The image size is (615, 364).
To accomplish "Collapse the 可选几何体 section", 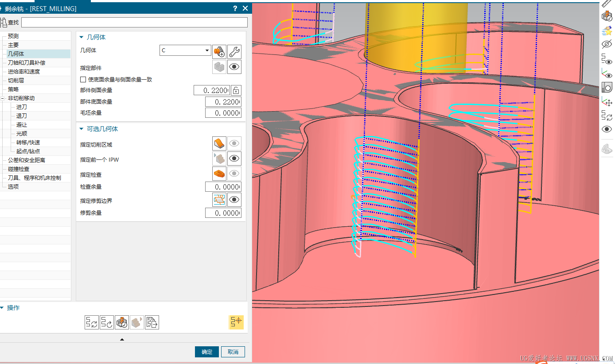I will pyautogui.click(x=81, y=129).
